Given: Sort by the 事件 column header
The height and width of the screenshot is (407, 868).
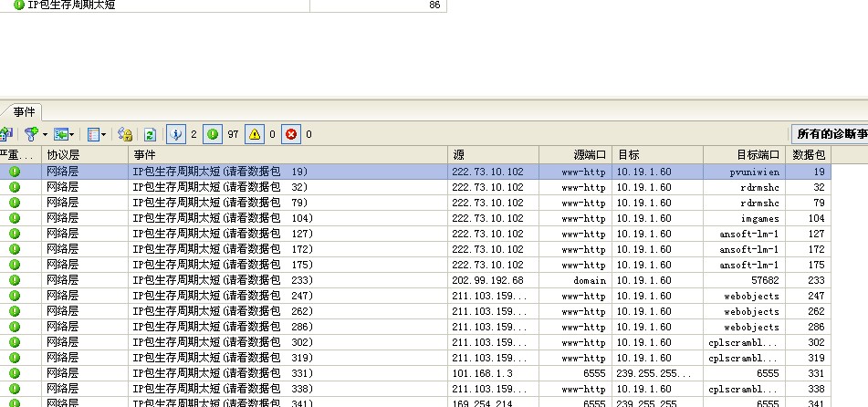Looking at the screenshot, I should click(x=288, y=154).
